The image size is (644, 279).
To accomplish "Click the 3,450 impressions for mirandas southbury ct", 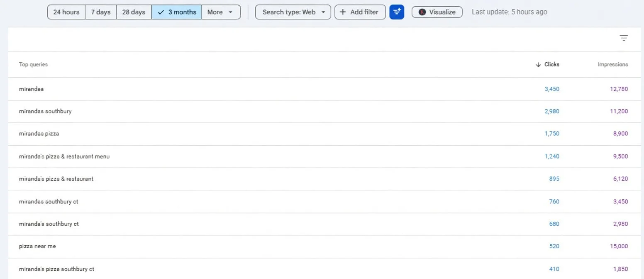I will click(x=620, y=201).
